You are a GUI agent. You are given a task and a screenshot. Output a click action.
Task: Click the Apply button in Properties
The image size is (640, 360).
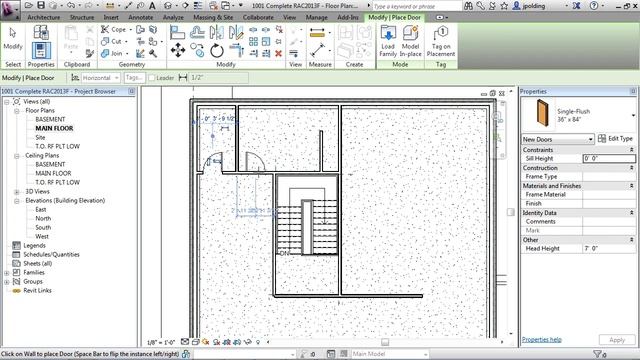pos(617,340)
